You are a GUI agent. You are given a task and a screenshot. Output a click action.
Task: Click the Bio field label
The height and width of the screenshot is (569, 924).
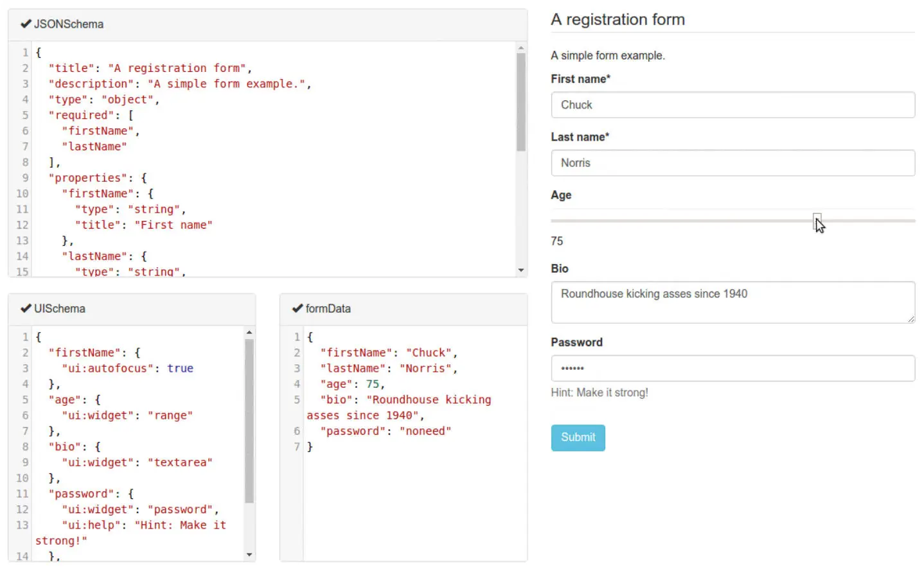[x=560, y=268]
